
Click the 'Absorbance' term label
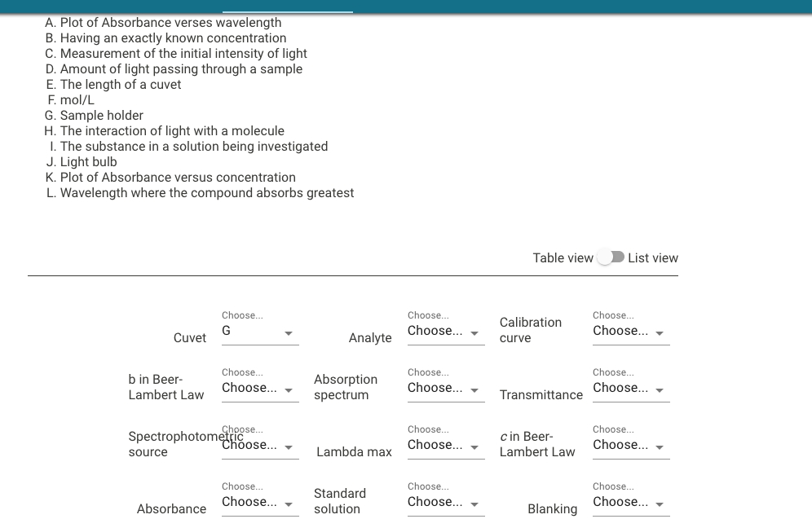click(x=171, y=508)
